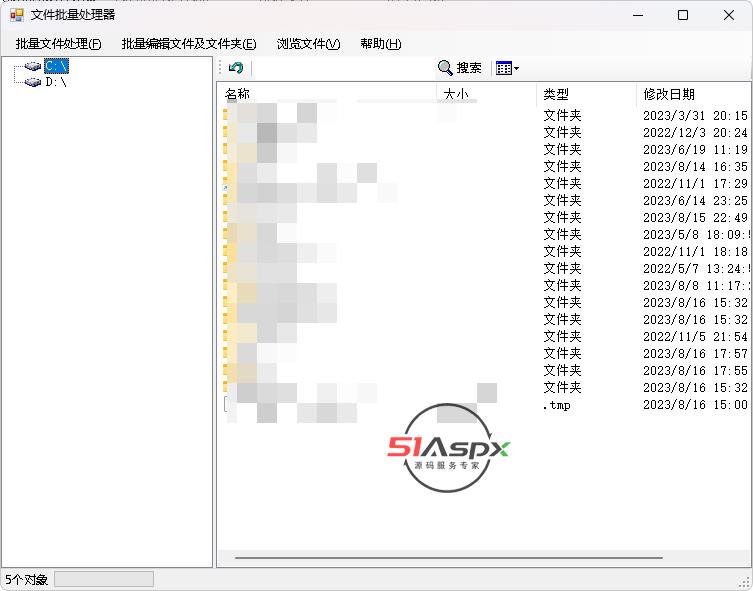
Task: Click the C:\ drive icon
Action: point(33,66)
